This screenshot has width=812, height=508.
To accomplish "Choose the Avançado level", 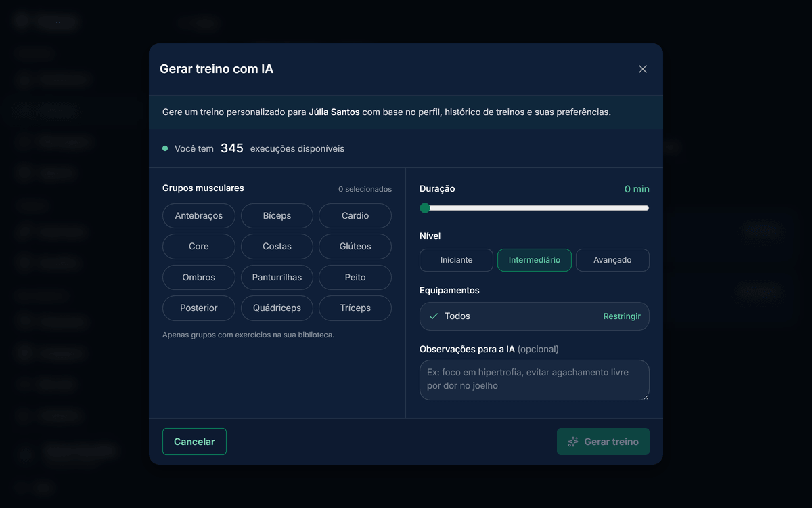I will (612, 260).
